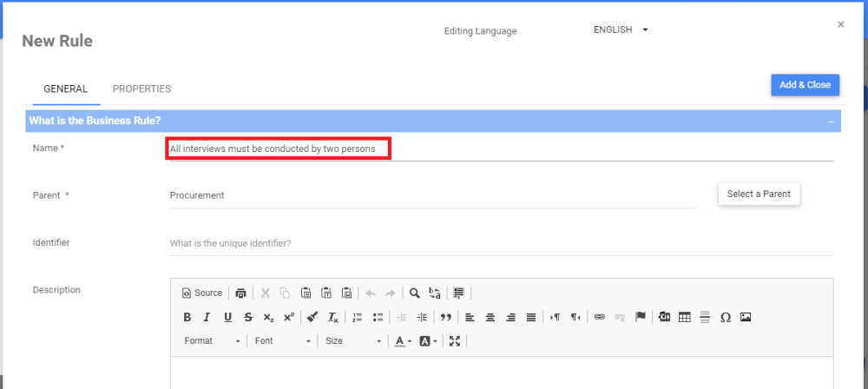Open the Size dropdown
Image resolution: width=868 pixels, height=389 pixels.
(x=353, y=341)
